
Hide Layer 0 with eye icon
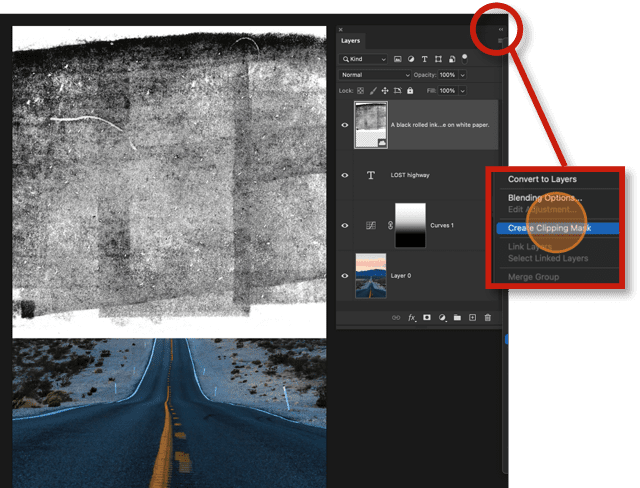[345, 274]
